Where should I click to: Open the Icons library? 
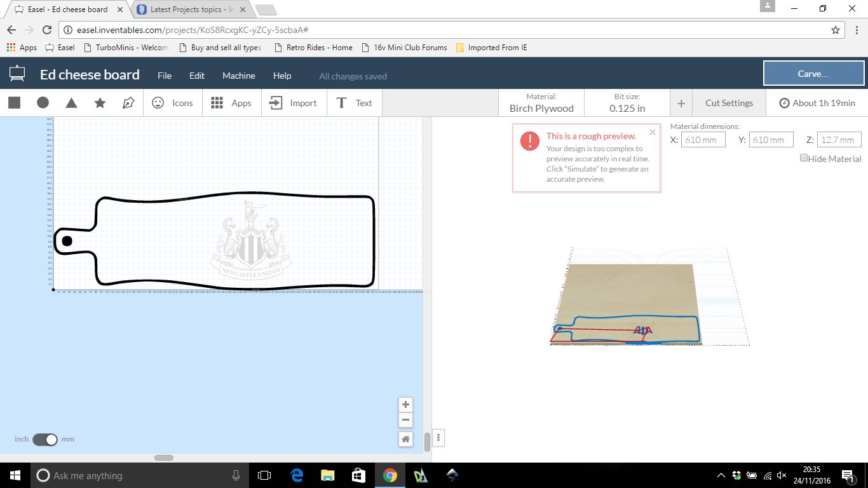tap(172, 103)
